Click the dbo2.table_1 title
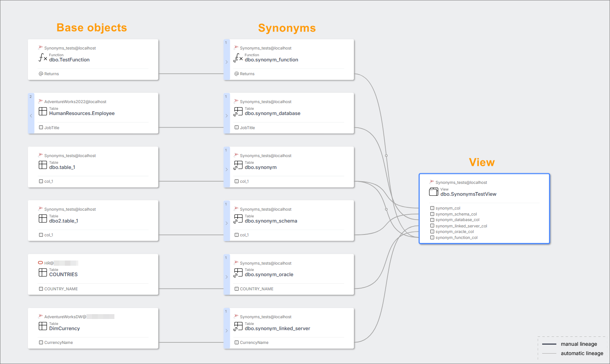This screenshot has height=364, width=610. 64,221
